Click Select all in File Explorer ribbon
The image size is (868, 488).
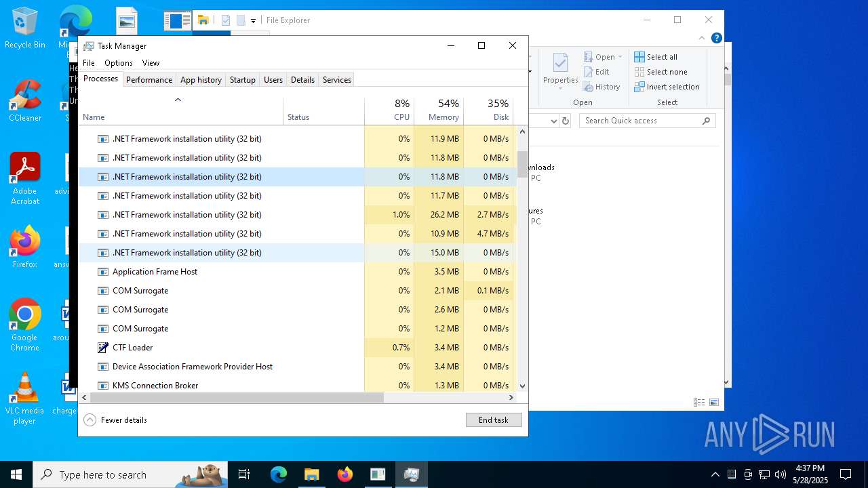656,57
